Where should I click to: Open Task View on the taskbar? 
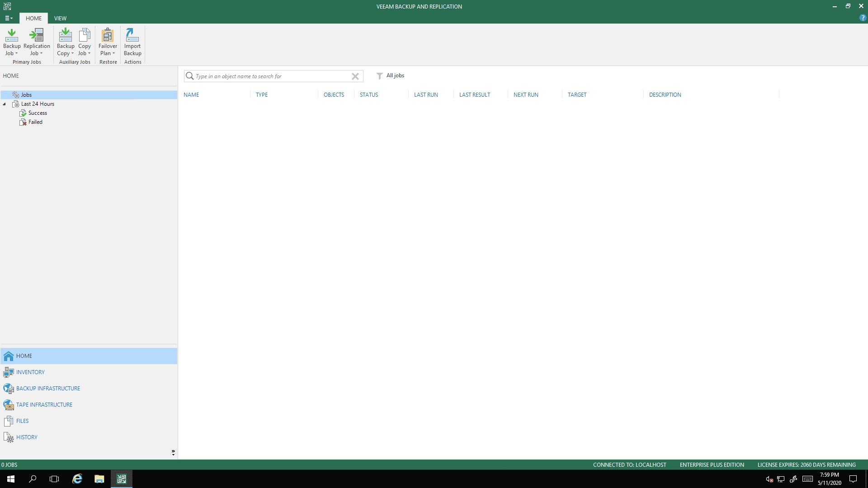pos(54,479)
